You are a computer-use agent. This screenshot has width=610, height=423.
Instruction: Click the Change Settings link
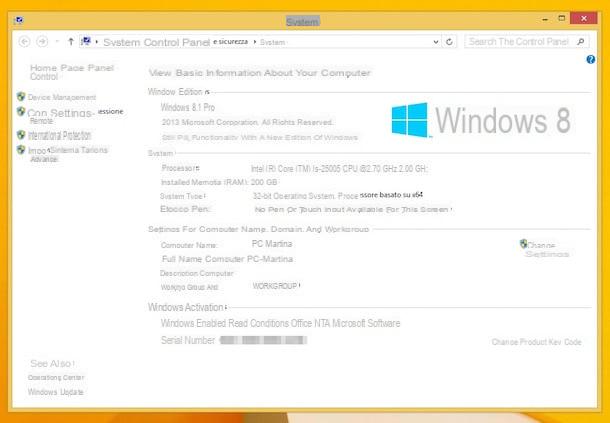[547, 249]
